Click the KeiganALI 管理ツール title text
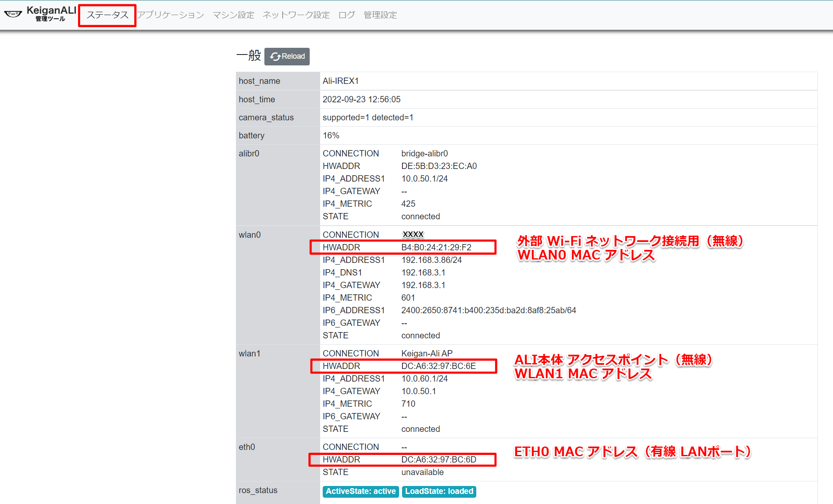Screen dimensions: 833x504 (51, 13)
